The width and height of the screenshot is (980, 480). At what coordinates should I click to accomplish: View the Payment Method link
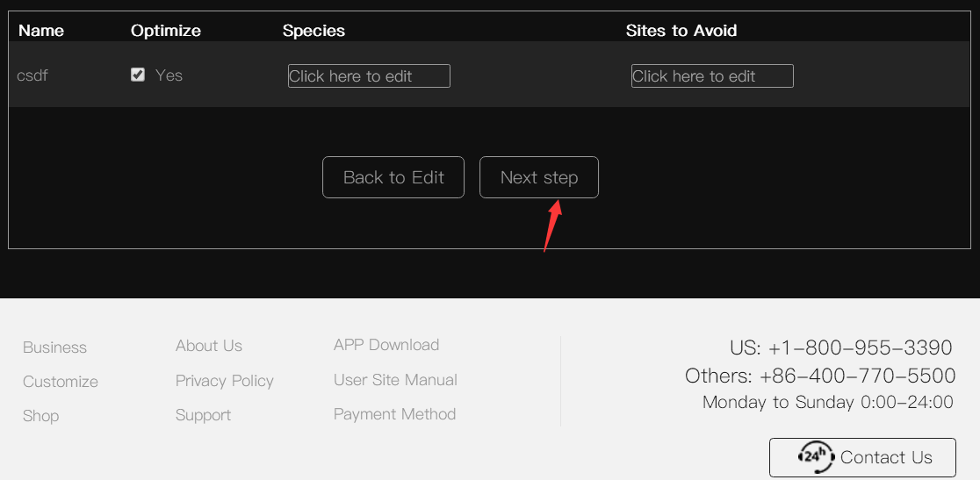(394, 414)
